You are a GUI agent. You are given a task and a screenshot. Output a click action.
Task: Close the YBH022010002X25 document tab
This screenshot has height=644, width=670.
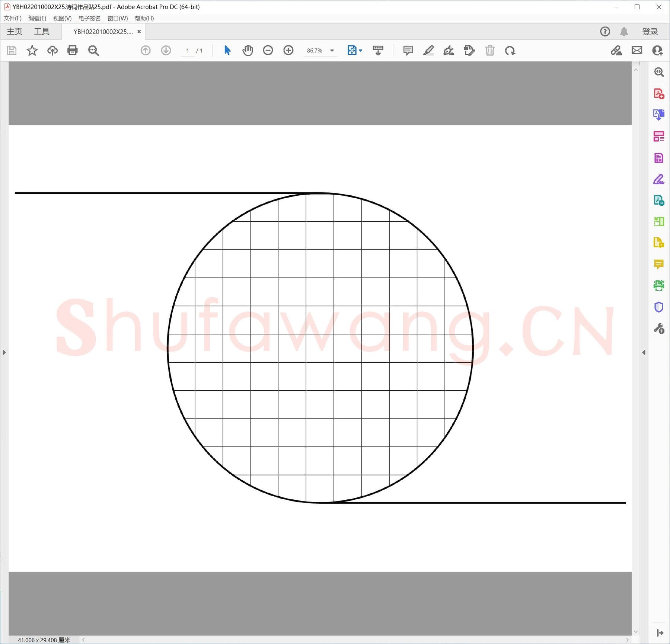click(x=139, y=32)
